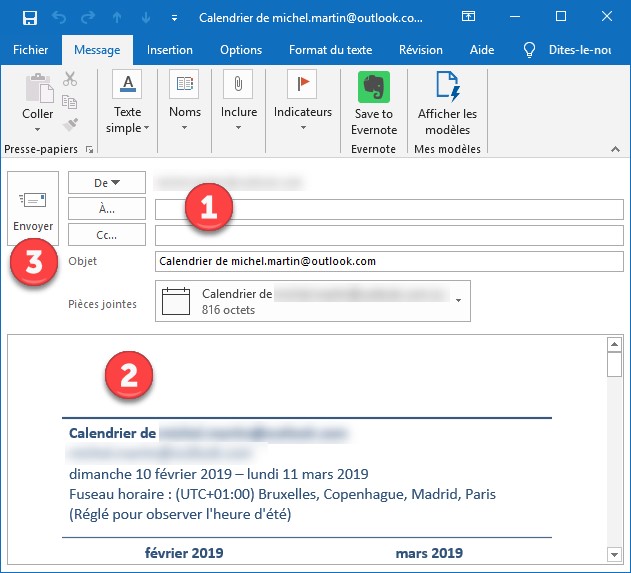The height and width of the screenshot is (573, 631).
Task: Click the À... recipients button
Action: point(107,208)
